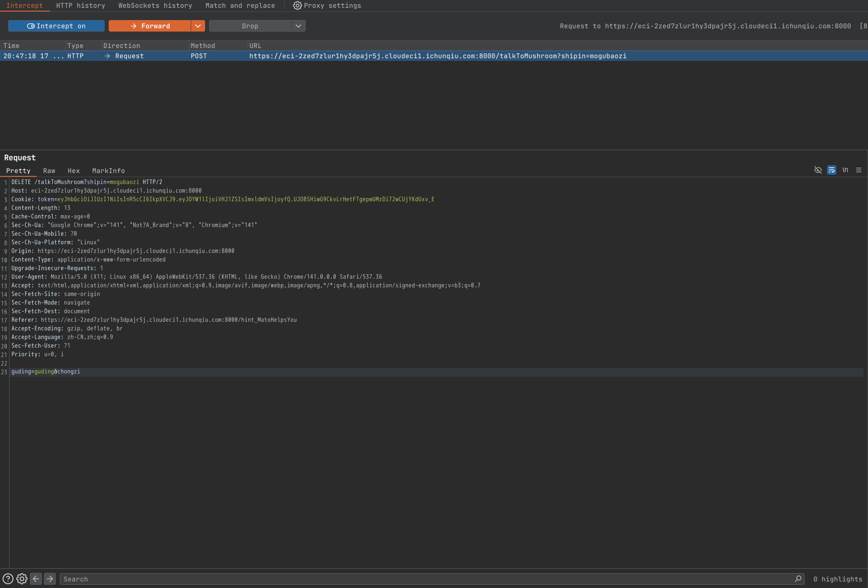The image size is (868, 588).
Task: Open search settings gear icon
Action: tap(22, 579)
